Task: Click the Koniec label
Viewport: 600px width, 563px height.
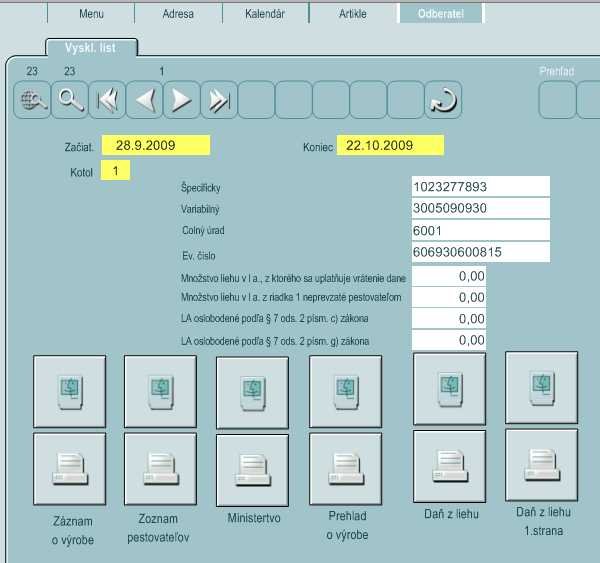Action: 318,147
